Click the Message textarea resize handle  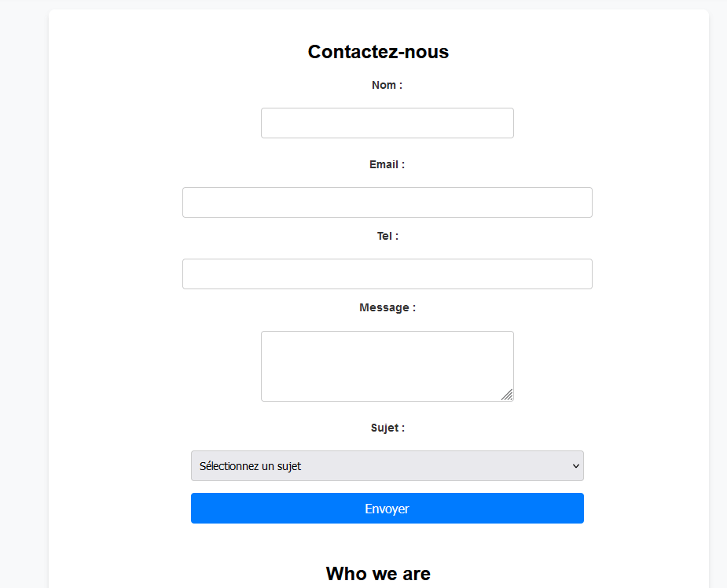pos(508,395)
